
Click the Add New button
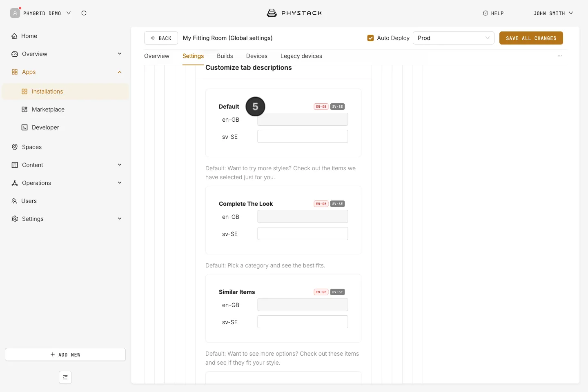pyautogui.click(x=65, y=354)
